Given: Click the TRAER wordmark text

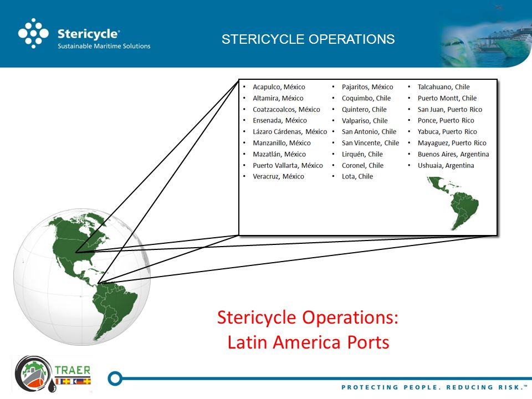Looking at the screenshot, I should pos(73,370).
